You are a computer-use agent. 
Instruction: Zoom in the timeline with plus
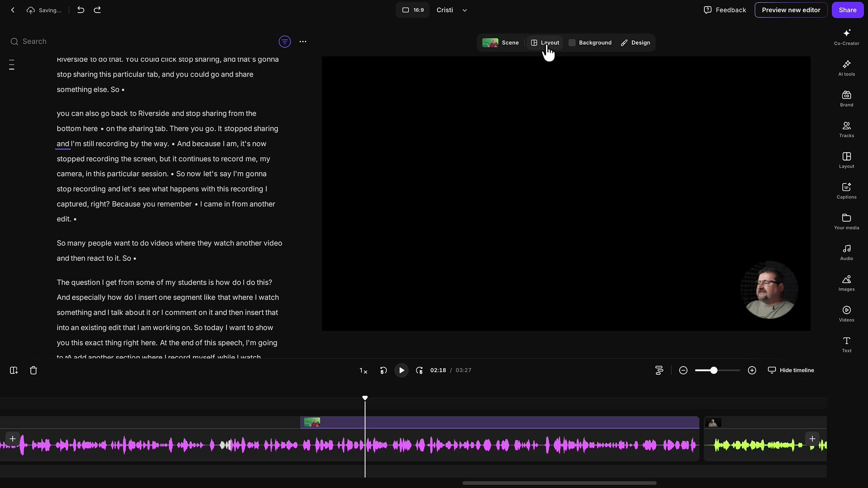[x=752, y=370]
